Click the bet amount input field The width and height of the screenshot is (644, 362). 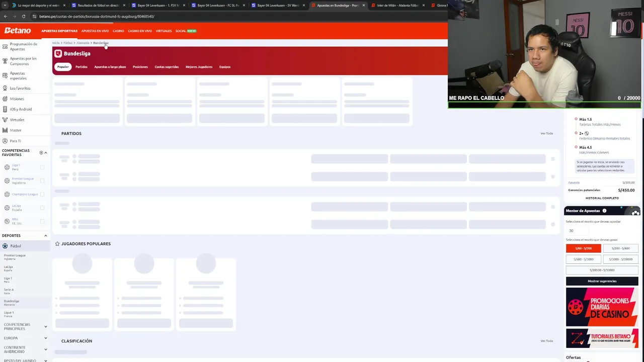click(x=577, y=231)
